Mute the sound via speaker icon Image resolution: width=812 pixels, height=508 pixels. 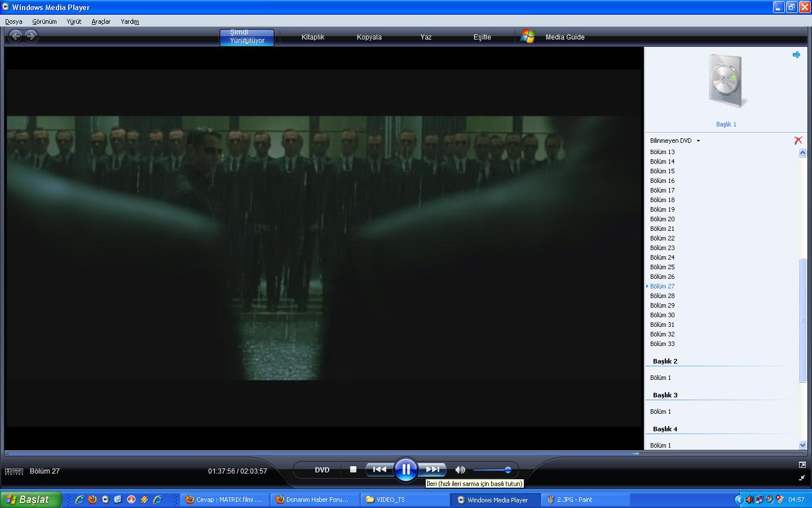click(x=460, y=470)
